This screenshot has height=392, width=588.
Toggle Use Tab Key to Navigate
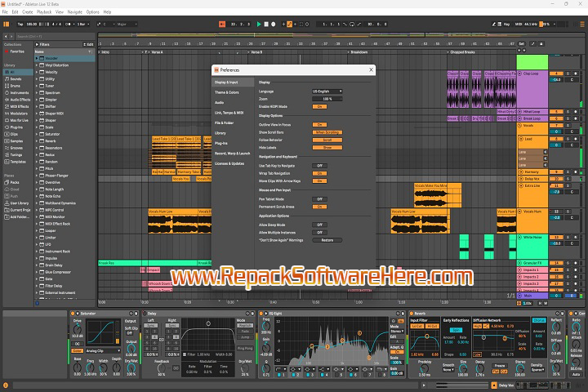[319, 166]
